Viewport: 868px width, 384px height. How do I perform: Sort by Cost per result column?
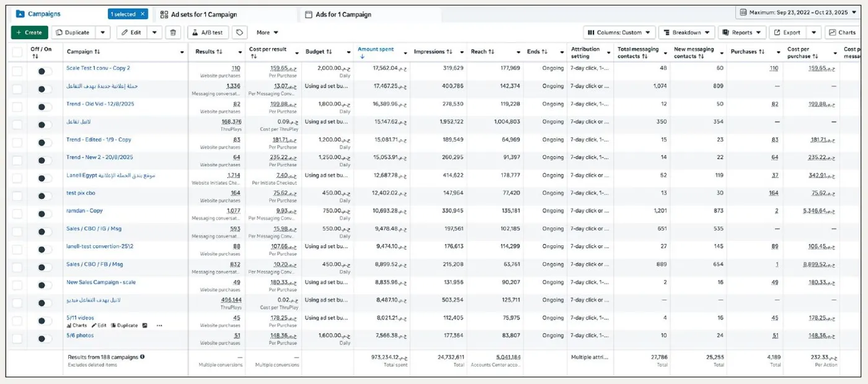pyautogui.click(x=253, y=56)
